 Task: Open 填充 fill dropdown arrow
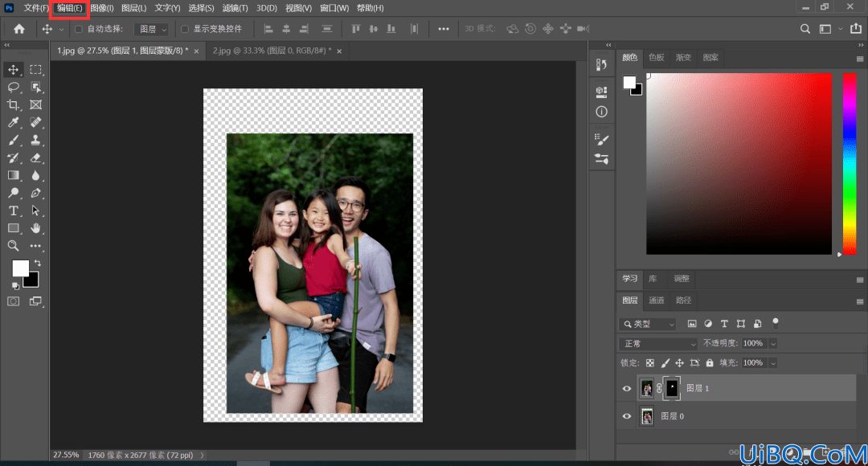[x=773, y=363]
